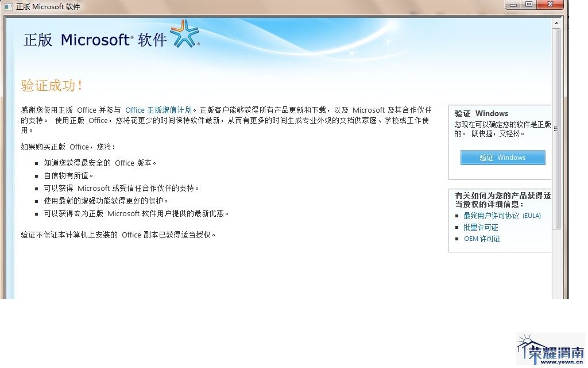Image resolution: width=588 pixels, height=368 pixels.
Task: Minimize the 正版 Microsoft 软件 window
Action: (x=512, y=5)
